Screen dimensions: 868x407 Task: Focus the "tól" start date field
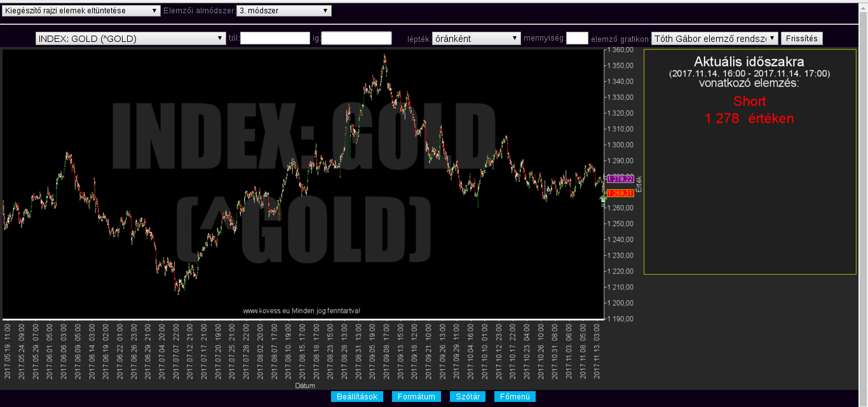click(275, 39)
